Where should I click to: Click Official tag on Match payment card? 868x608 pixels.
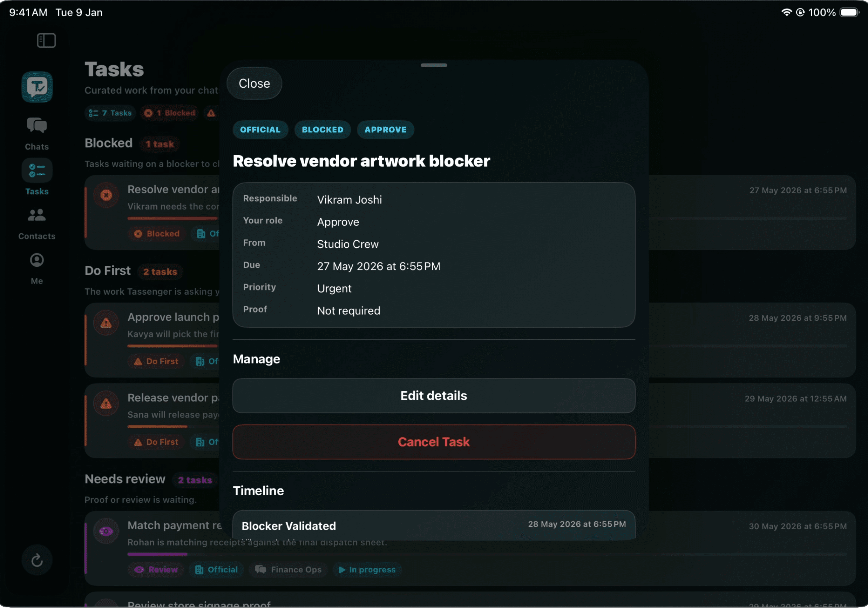[x=216, y=570]
